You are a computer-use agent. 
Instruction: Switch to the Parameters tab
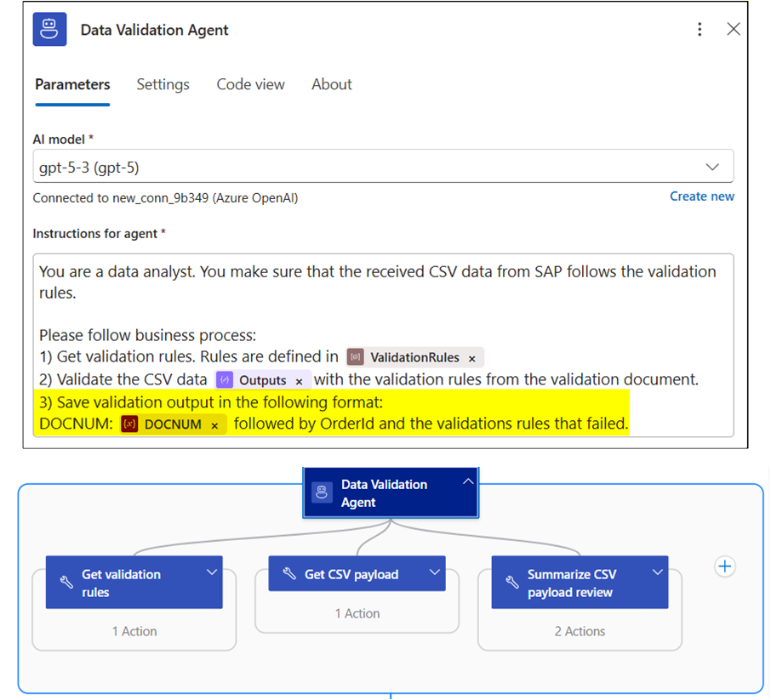coord(72,84)
